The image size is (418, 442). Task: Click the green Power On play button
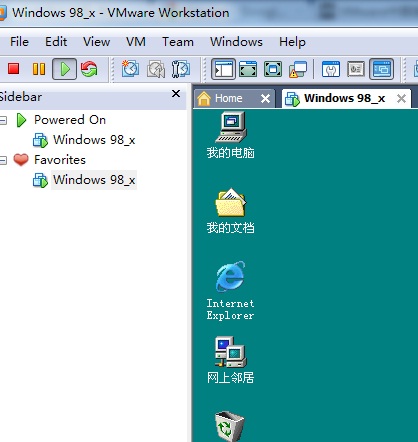pyautogui.click(x=65, y=69)
